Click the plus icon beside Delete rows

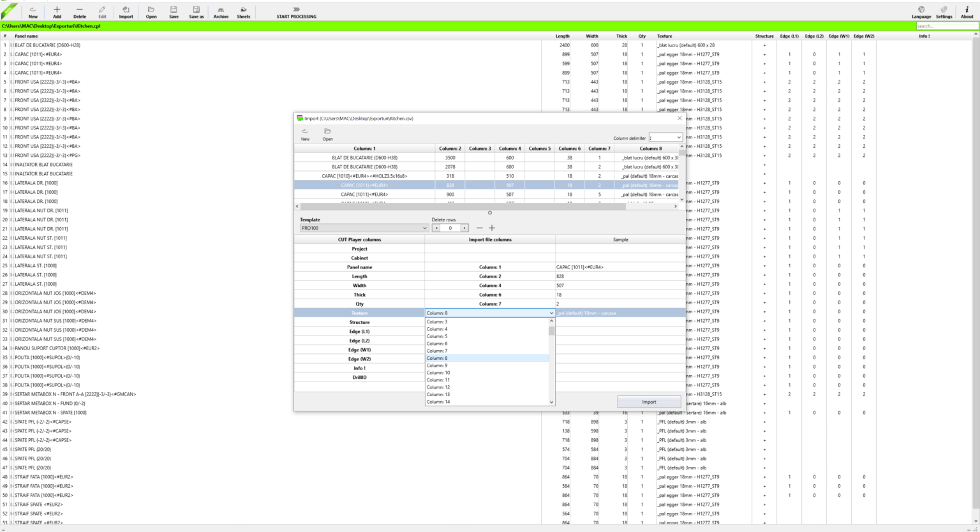492,228
